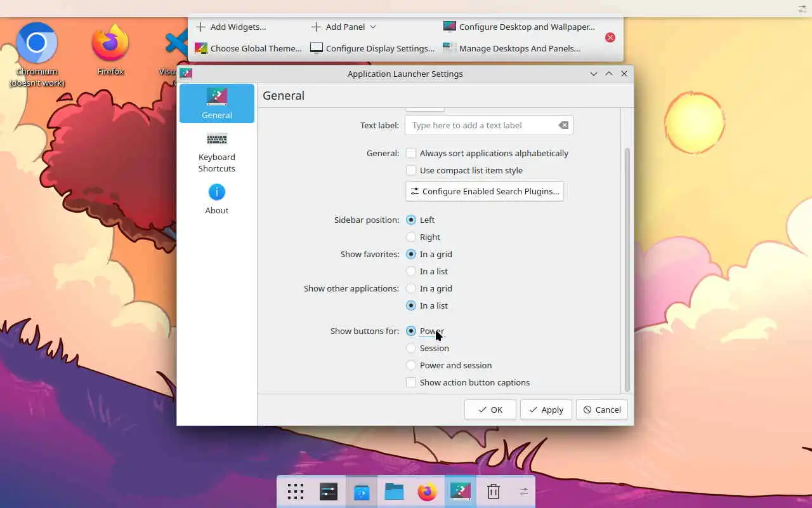Click the OK button
This screenshot has width=812, height=508.
tap(490, 410)
